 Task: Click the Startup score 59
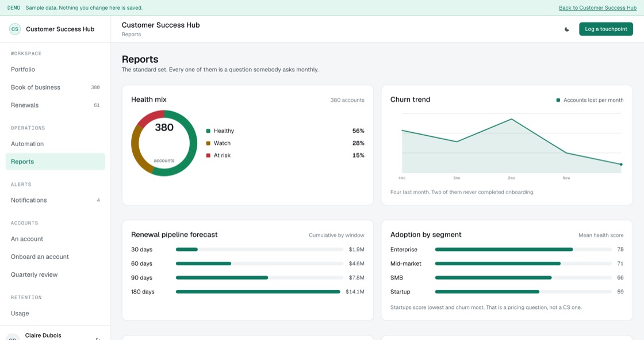click(620, 292)
